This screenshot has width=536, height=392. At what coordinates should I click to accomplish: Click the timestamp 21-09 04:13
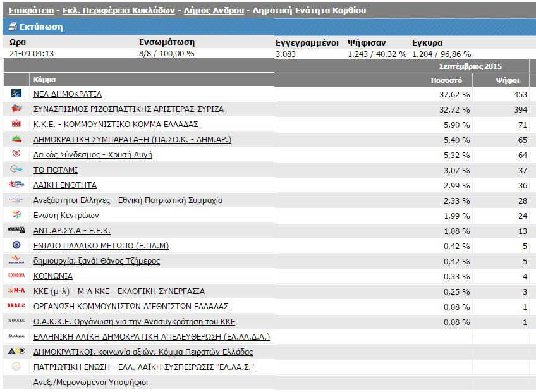click(32, 53)
